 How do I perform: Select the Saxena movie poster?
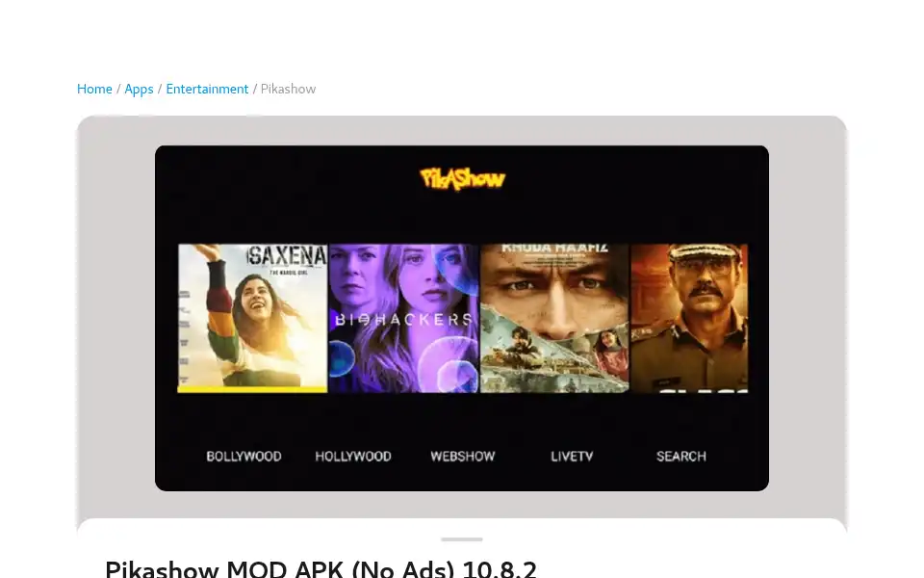point(252,319)
